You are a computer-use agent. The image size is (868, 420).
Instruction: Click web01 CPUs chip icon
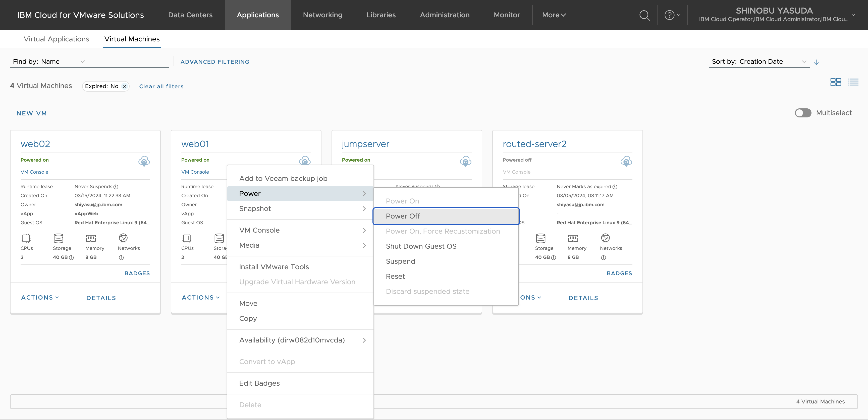tap(187, 238)
